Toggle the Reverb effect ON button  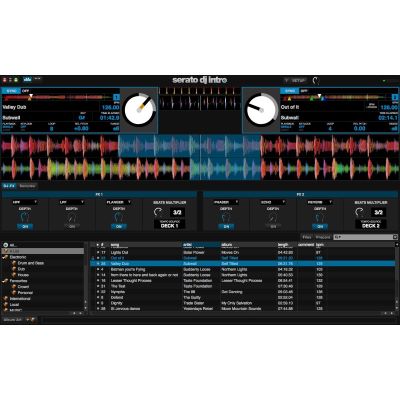coord(320,227)
